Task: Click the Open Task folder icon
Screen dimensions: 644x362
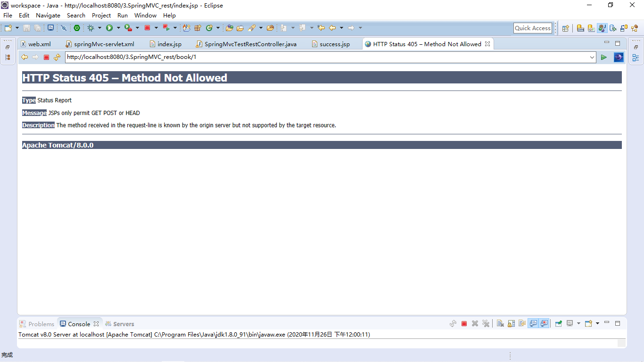Action: (240, 28)
